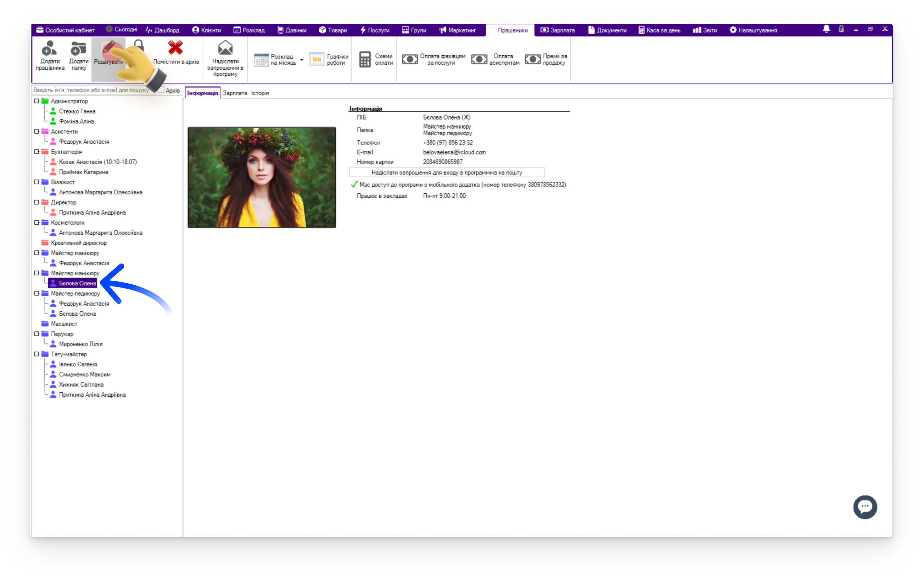Collapse the Асистенти folder

coord(37,131)
